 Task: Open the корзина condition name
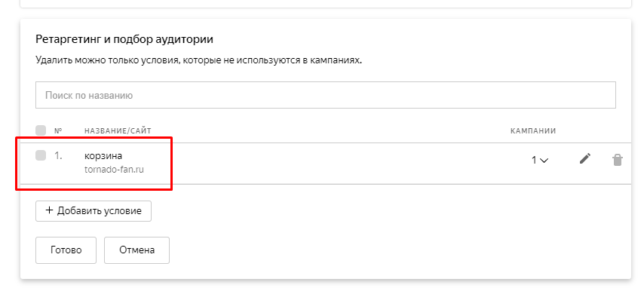(x=103, y=156)
